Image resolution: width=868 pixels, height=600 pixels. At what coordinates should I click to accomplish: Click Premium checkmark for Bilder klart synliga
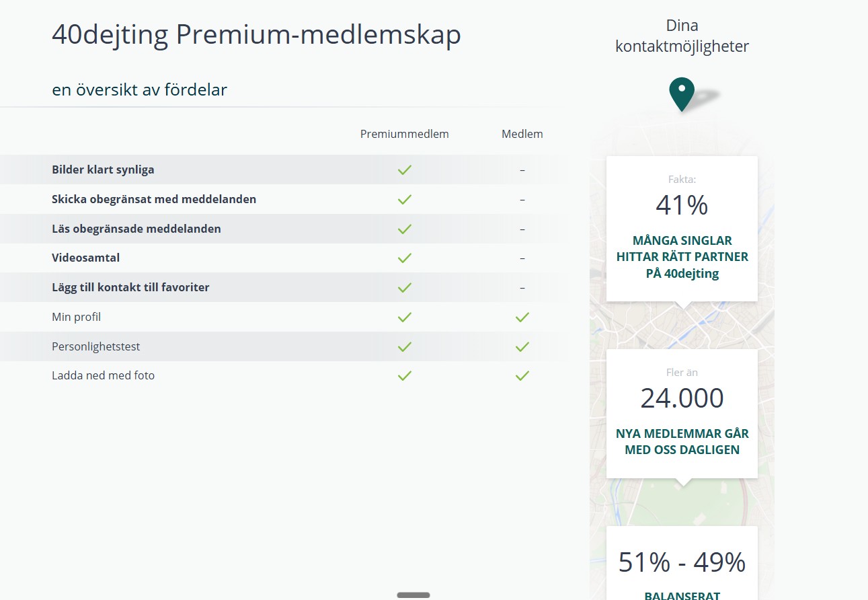(404, 170)
